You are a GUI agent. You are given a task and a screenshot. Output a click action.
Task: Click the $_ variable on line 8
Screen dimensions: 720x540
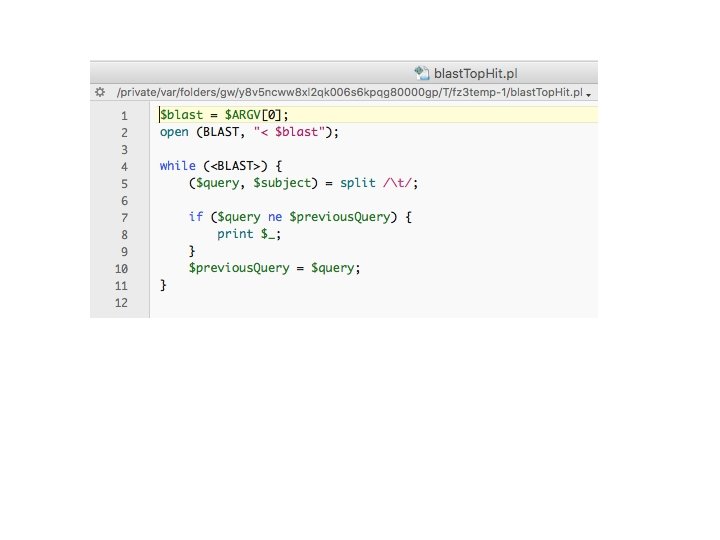(268, 234)
